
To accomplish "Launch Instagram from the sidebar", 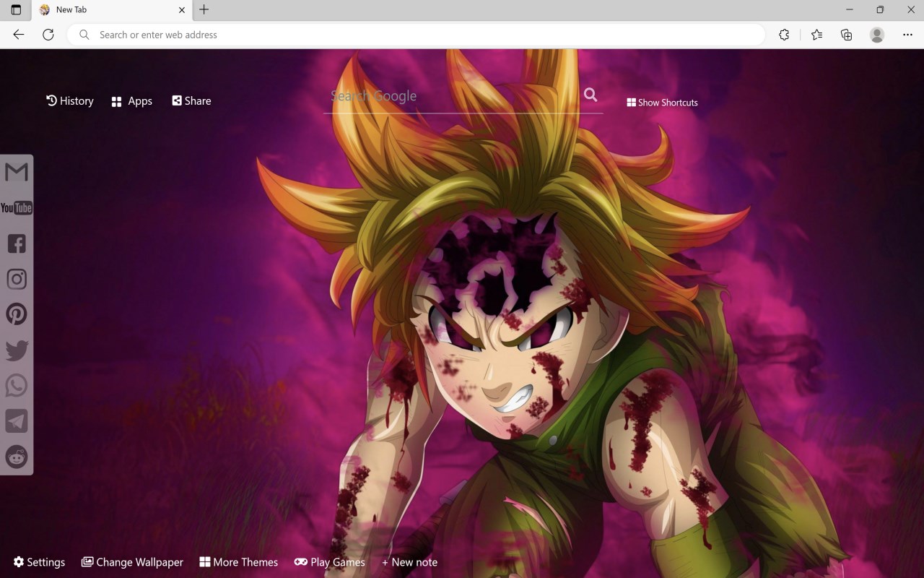I will 17,279.
